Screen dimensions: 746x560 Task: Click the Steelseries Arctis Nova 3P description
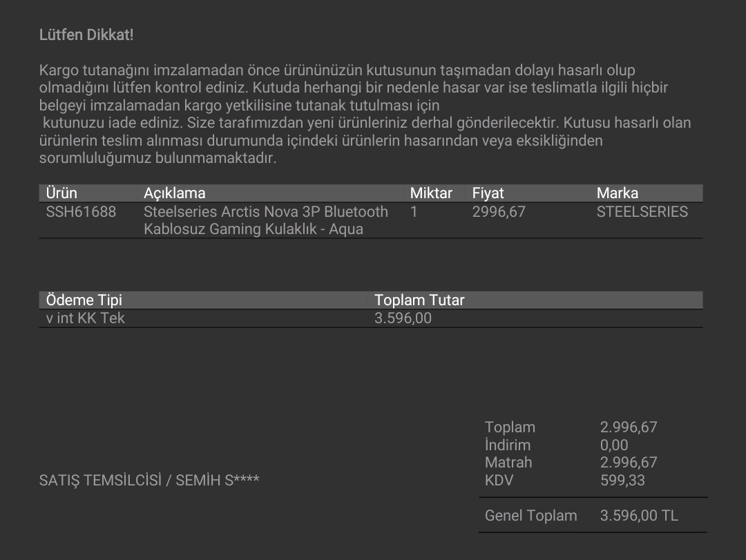pos(266,220)
